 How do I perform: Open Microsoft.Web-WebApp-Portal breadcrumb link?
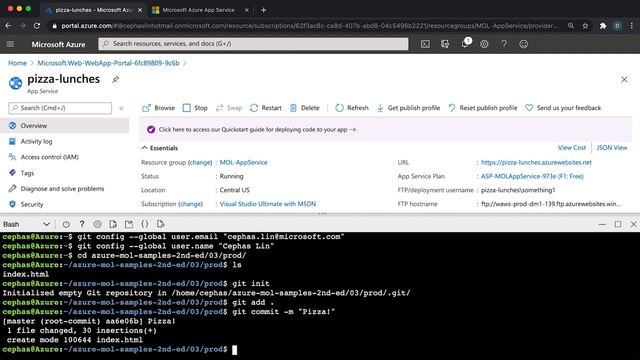[x=108, y=63]
